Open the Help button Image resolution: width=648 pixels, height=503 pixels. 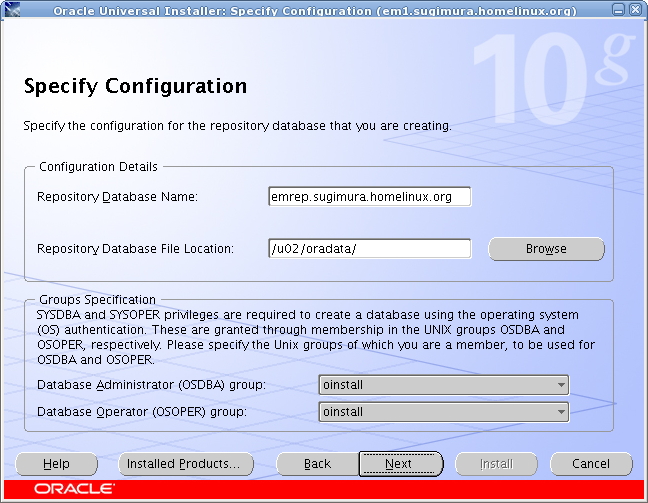tap(56, 464)
